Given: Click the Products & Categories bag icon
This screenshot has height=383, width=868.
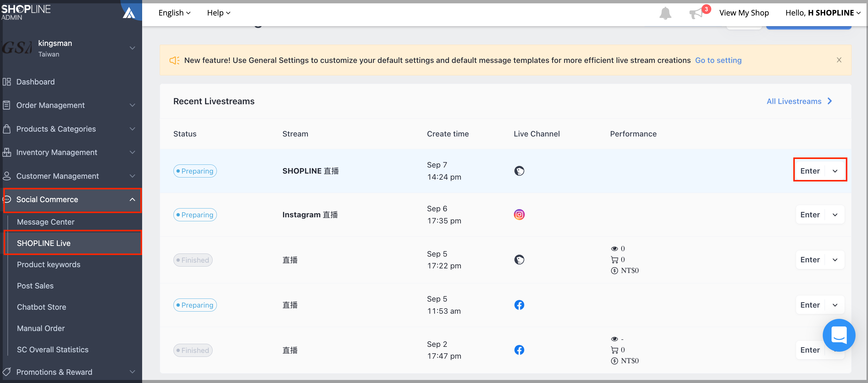Looking at the screenshot, I should (x=7, y=129).
